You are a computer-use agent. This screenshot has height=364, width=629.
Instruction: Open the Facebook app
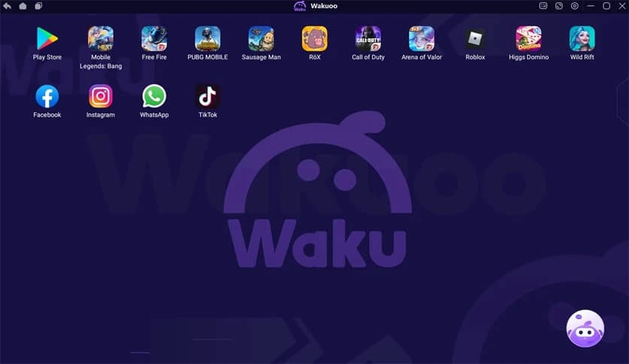click(47, 96)
